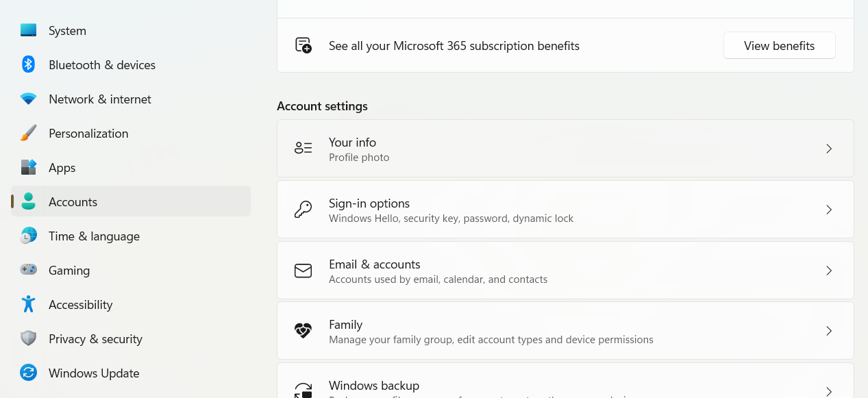This screenshot has height=398, width=868.
Task: Click the Time & language globe icon
Action: click(x=28, y=236)
